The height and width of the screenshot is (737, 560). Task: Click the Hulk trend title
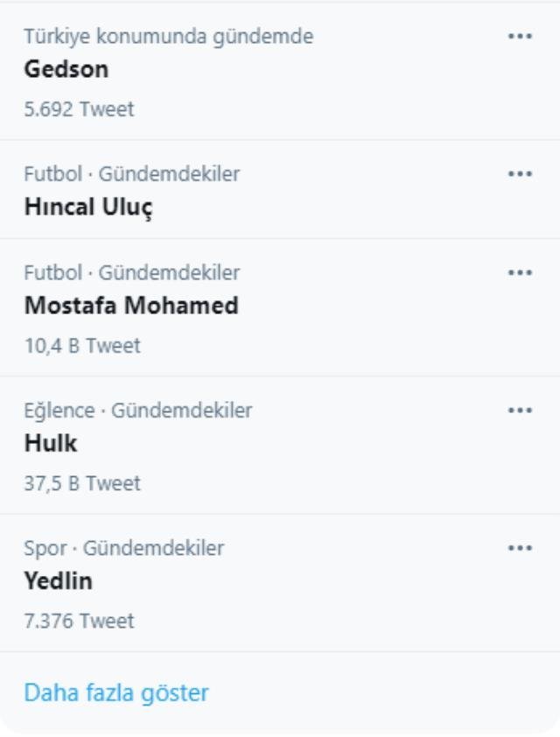51,444
